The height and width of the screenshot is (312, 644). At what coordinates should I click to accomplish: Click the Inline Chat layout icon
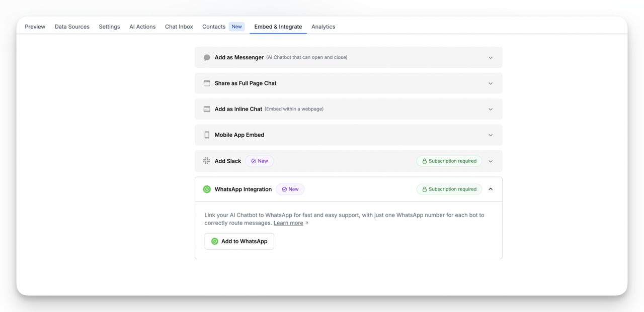207,109
